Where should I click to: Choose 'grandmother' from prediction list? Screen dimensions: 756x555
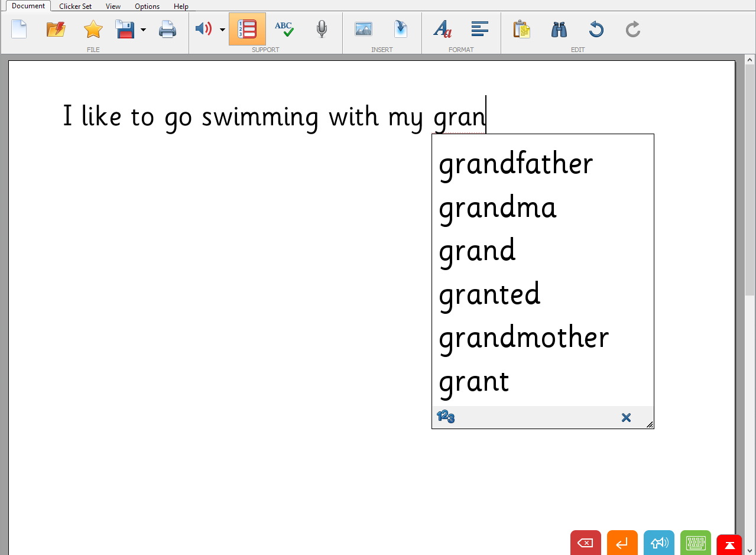pos(523,338)
